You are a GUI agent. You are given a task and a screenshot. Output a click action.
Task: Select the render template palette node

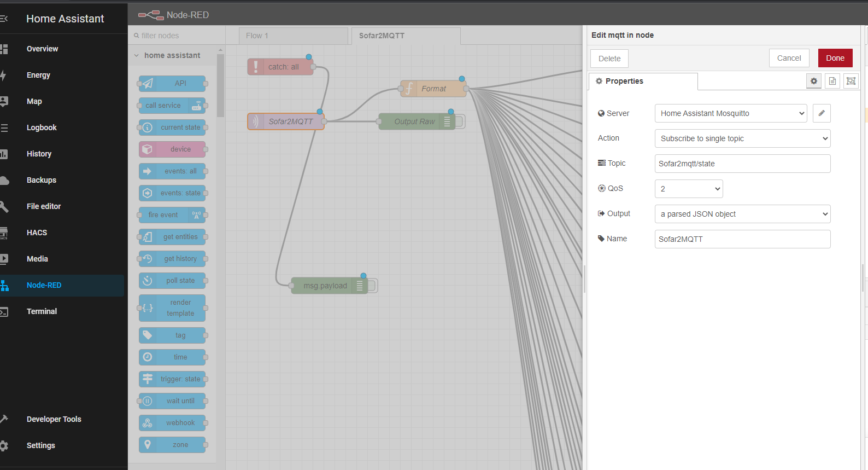coord(172,308)
